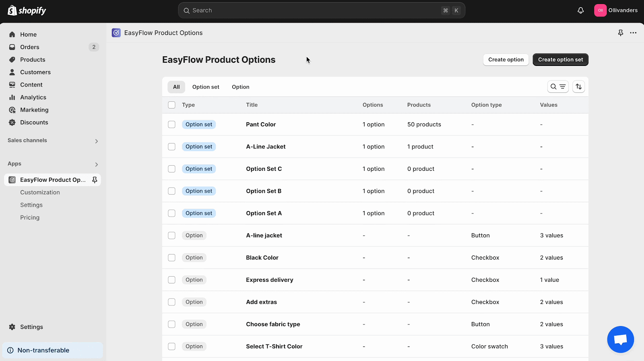Screen dimensions: 644x361
Task: Click the Marketing target icon
Action: [12, 110]
